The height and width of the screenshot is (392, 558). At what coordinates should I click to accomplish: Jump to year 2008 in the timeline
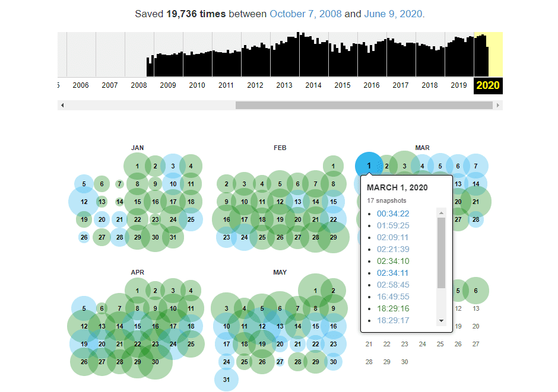139,85
